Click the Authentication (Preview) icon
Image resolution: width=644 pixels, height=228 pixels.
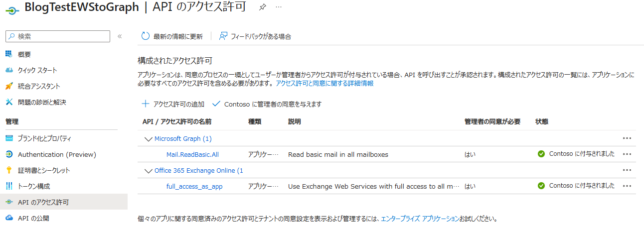[9, 154]
